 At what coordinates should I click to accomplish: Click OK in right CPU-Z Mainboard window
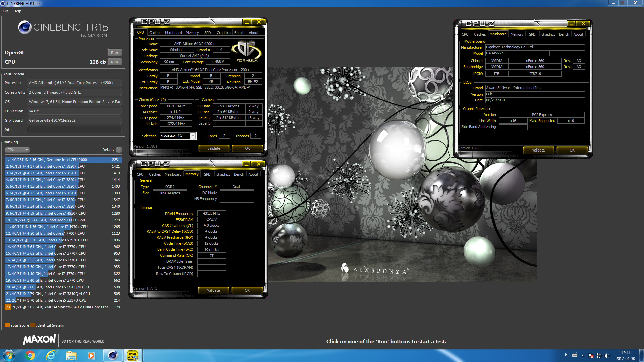pyautogui.click(x=572, y=150)
